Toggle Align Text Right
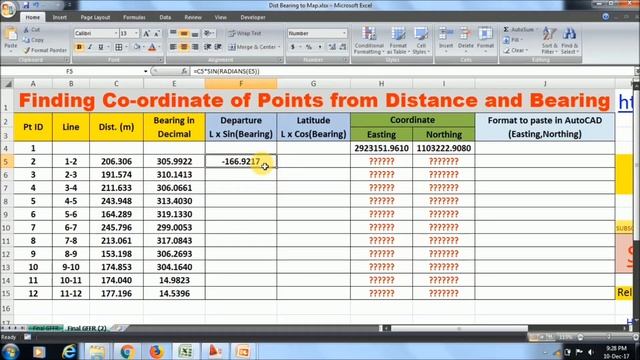Screen dimensions: 640x360 (x=195, y=47)
